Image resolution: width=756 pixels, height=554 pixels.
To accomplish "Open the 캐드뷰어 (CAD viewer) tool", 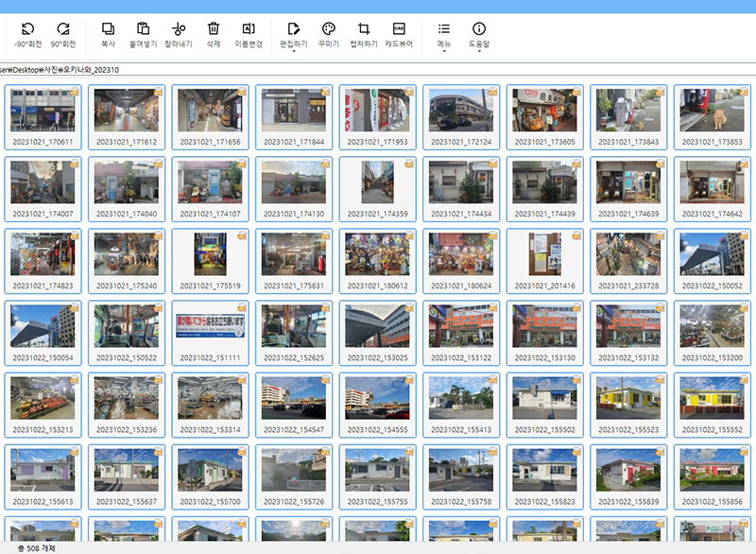I will click(399, 35).
